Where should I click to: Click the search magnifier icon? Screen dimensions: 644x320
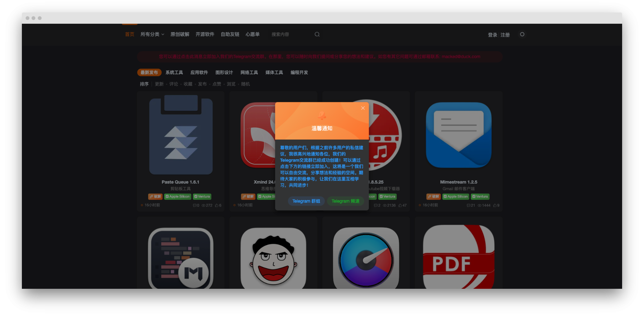point(317,34)
